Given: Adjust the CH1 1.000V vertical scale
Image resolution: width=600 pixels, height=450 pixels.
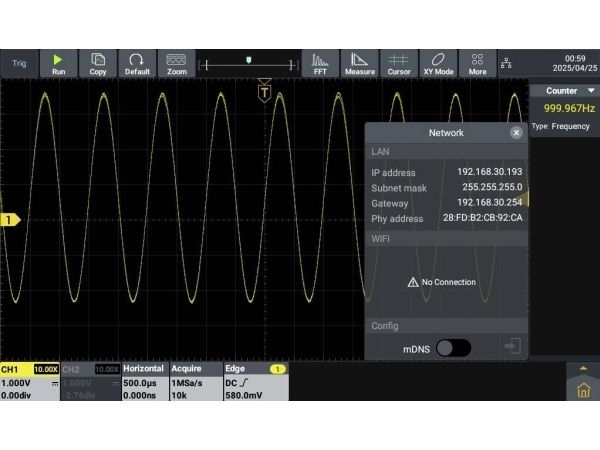Looking at the screenshot, I should coord(16,383).
